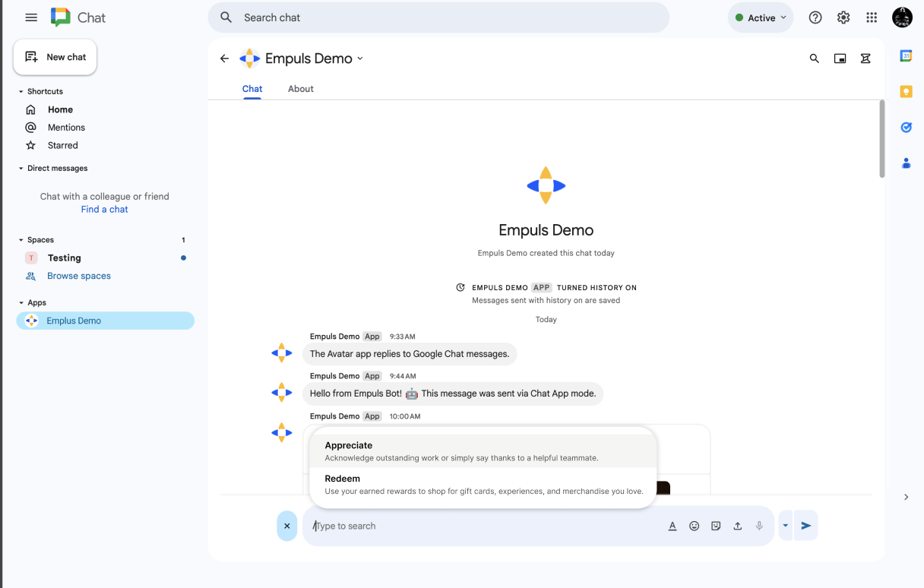
Task: Open Settings gear icon
Action: [843, 17]
